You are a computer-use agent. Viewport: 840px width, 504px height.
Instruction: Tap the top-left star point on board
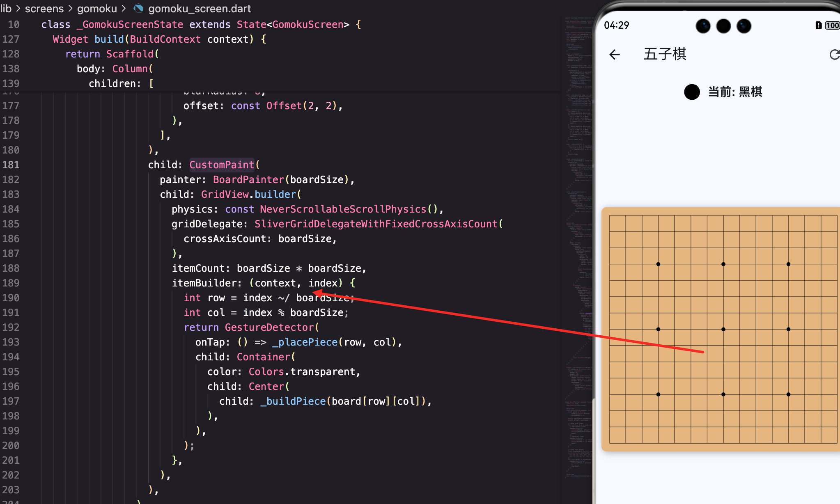click(658, 264)
